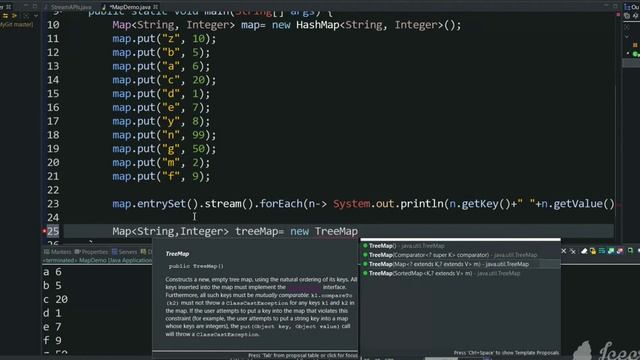Click console output row 'f 9'
The width and height of the screenshot is (640, 360).
click(53, 340)
